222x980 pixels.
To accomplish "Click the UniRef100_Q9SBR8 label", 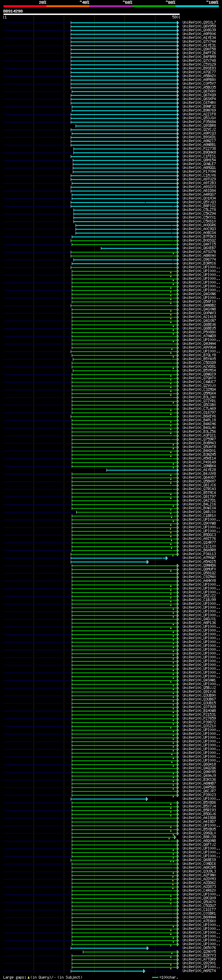I will coord(199,125).
